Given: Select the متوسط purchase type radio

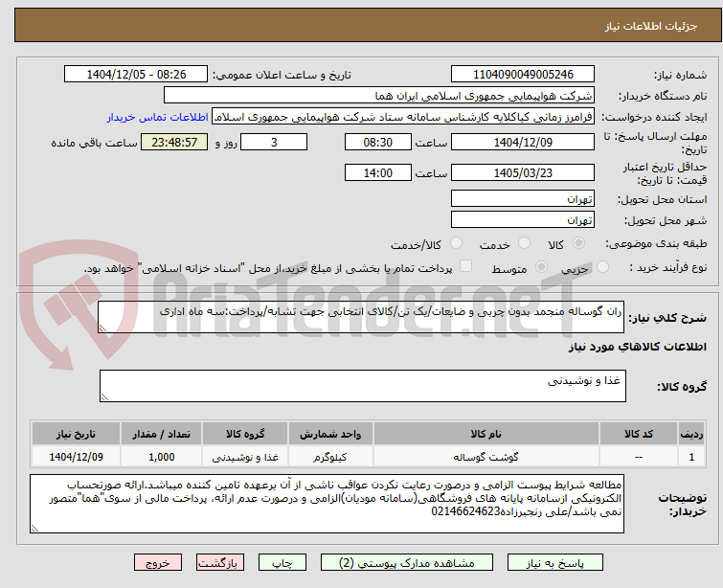Looking at the screenshot, I should tap(541, 266).
